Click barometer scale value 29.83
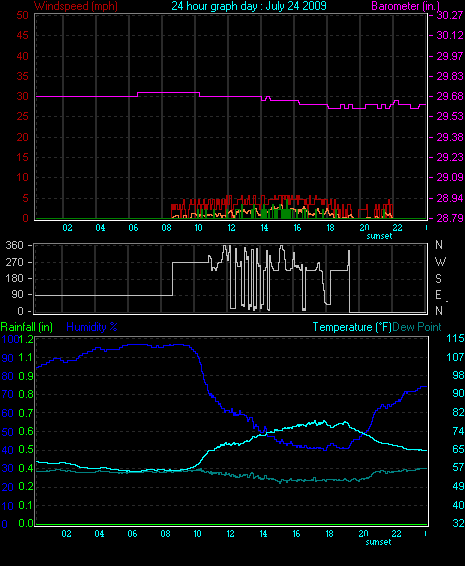 [450, 76]
